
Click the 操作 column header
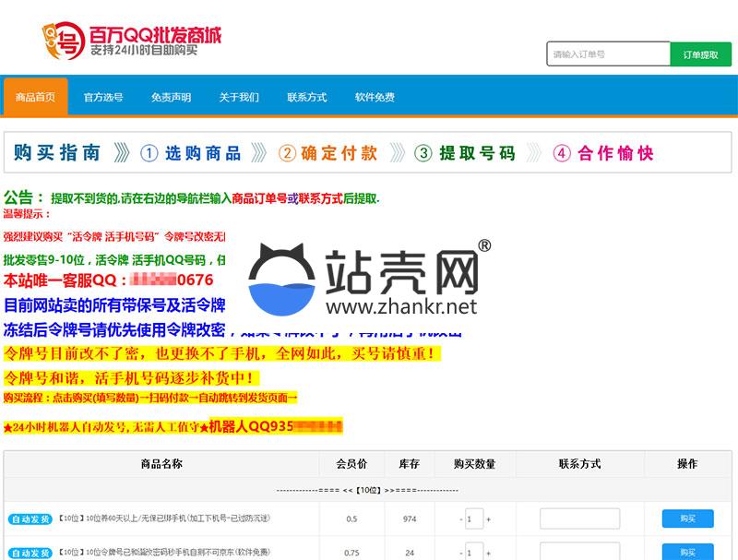point(687,464)
